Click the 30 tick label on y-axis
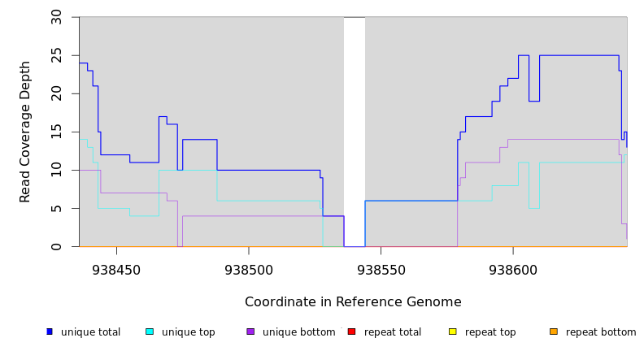 tap(56, 17)
